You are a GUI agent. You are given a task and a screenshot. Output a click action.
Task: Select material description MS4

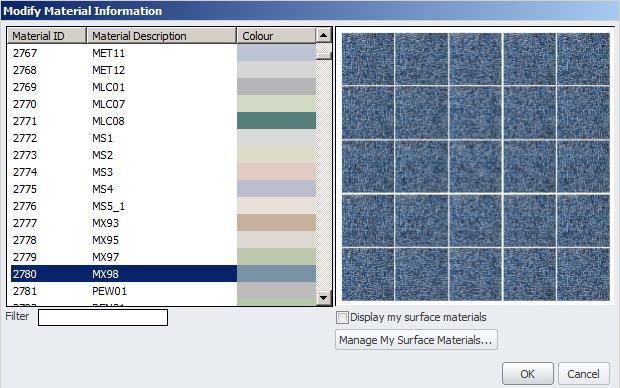tap(102, 189)
